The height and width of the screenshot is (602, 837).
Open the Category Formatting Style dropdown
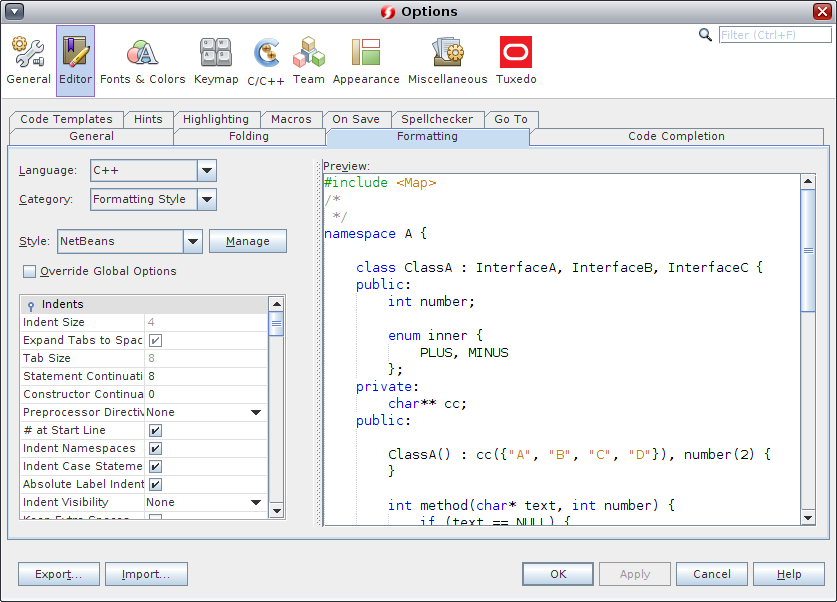[207, 200]
